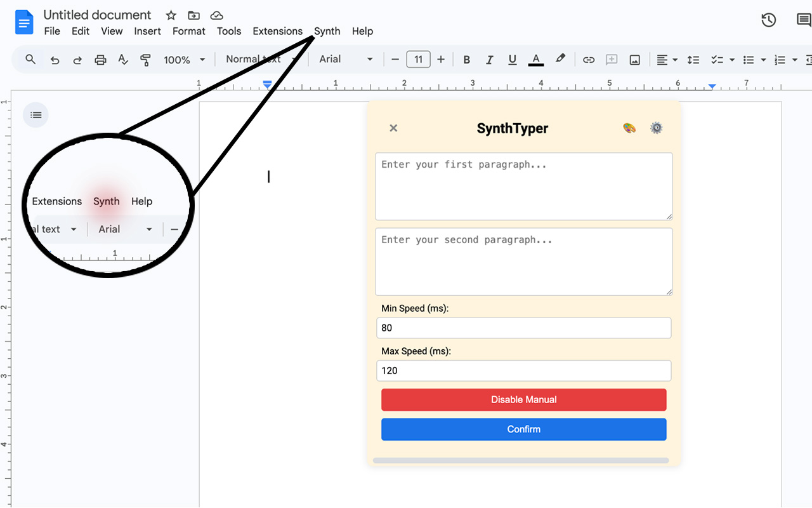Open SynthTyper settings via the gear icon

657,128
